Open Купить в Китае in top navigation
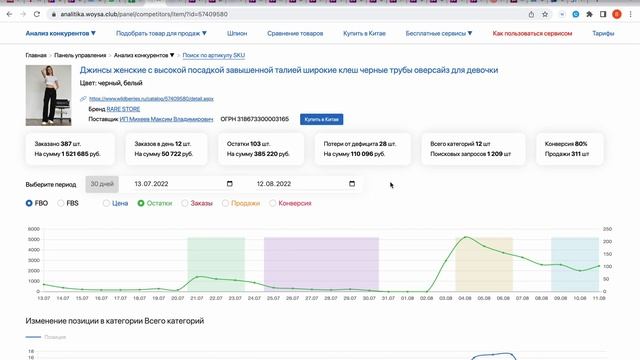640x360 pixels. (x=364, y=33)
